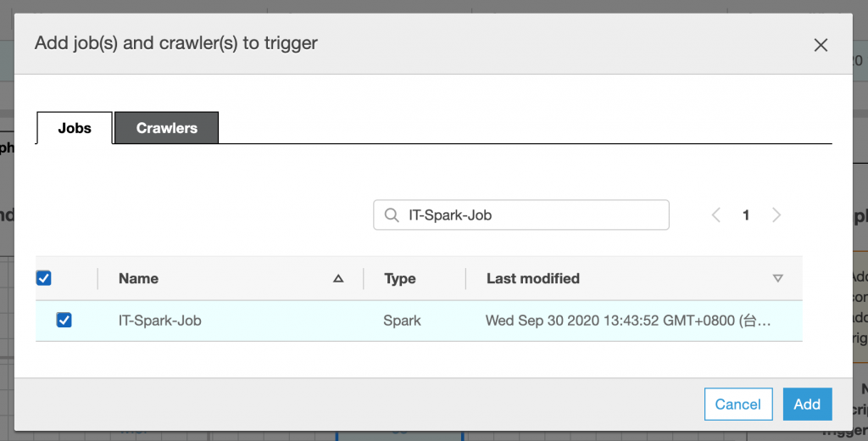Go to previous page arrow

pos(716,215)
